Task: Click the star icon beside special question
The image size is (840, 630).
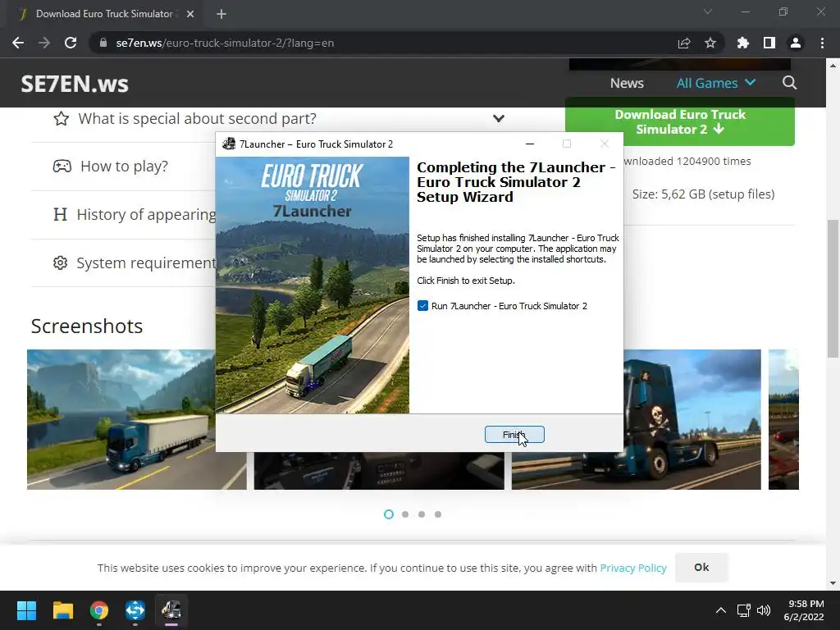Action: 61,118
